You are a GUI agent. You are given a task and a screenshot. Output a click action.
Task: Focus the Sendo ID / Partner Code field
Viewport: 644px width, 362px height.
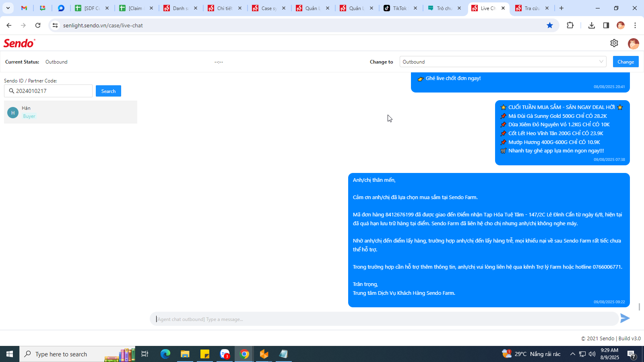tap(48, 91)
